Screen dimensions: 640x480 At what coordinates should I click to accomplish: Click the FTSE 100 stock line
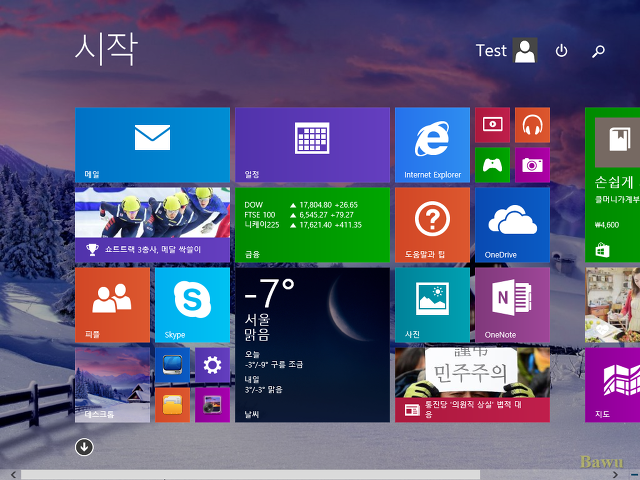299,215
